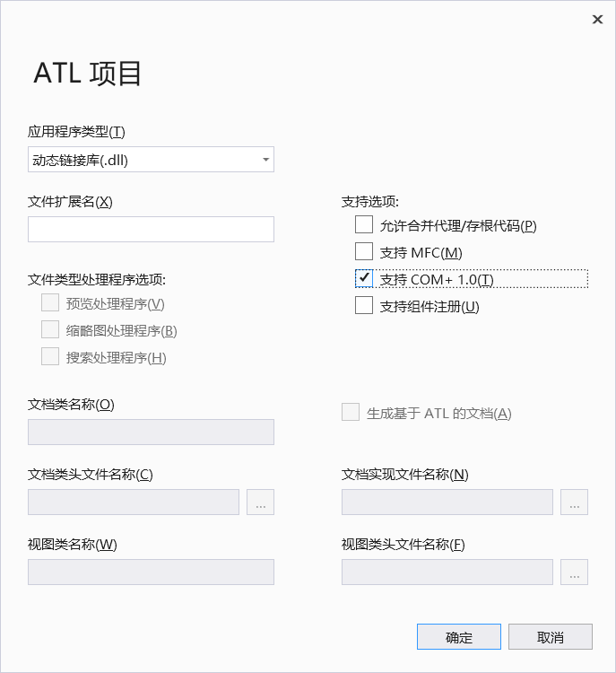616x673 pixels.
Task: Uncheck 支持 COM+ 1.0 checkbox
Action: 364,278
